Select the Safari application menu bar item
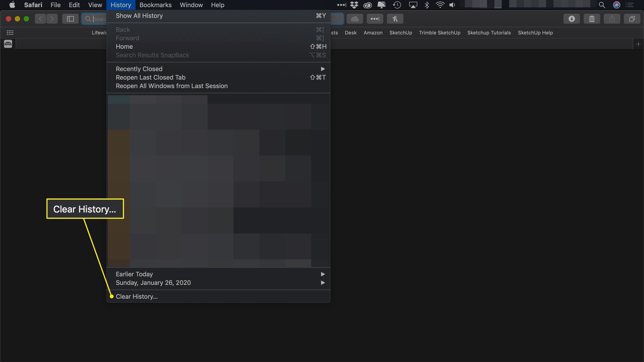This screenshot has height=362, width=644. [x=33, y=5]
